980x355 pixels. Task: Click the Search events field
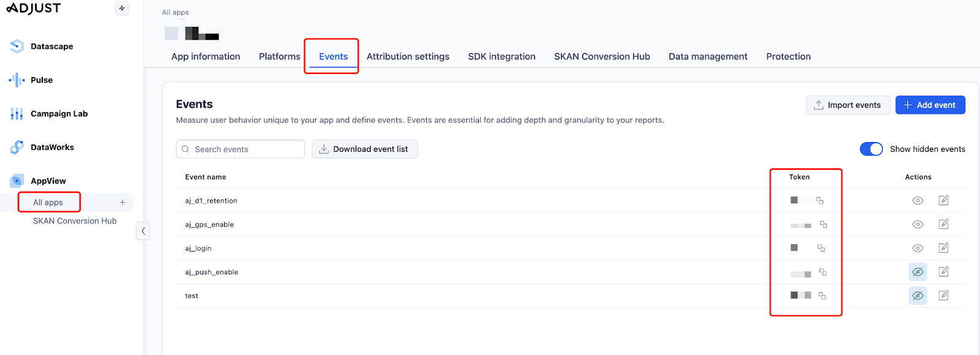(240, 149)
